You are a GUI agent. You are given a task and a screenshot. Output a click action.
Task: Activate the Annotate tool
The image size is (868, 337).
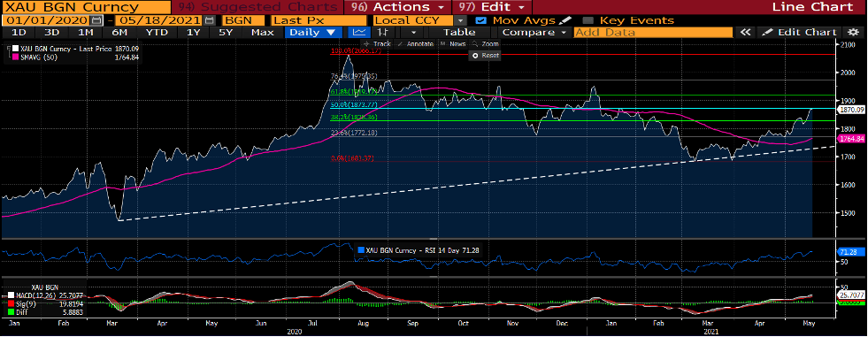pos(415,43)
